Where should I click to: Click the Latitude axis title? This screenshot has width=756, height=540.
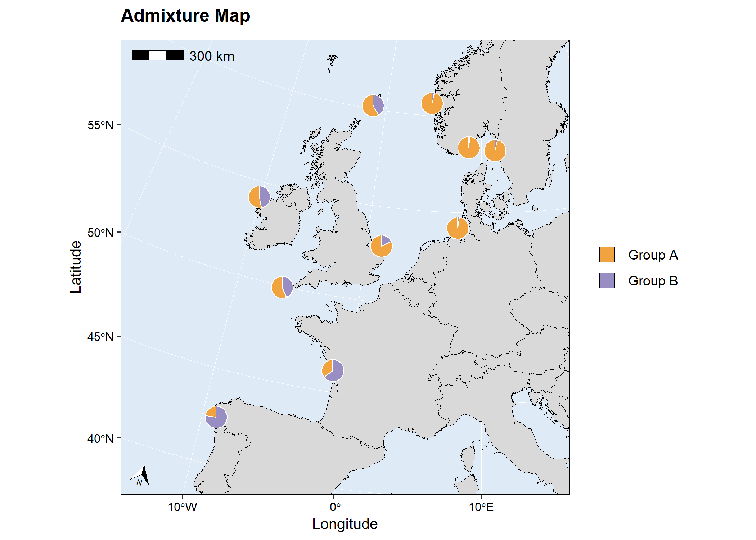[x=76, y=267]
